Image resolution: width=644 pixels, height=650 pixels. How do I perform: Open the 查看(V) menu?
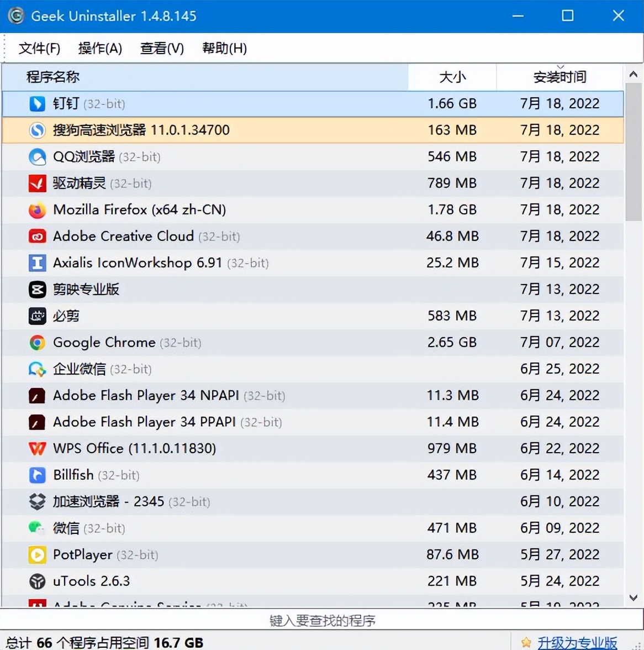[162, 48]
